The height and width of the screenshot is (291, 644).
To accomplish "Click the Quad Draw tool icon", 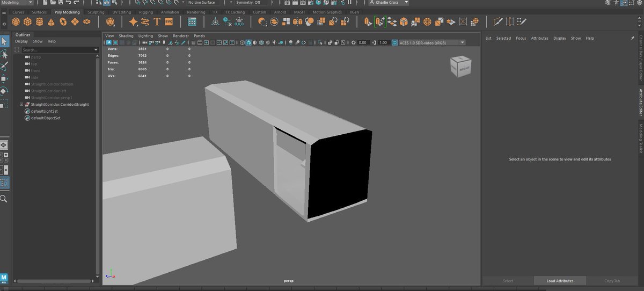I will [522, 21].
